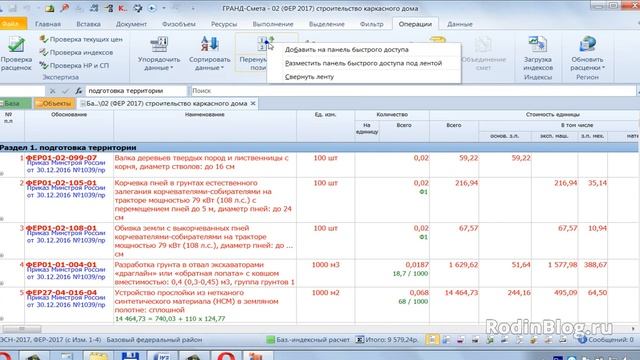Screen dimensions: 640x360
Task: Select code ФЕР01-02-099-07
Action: [61, 158]
